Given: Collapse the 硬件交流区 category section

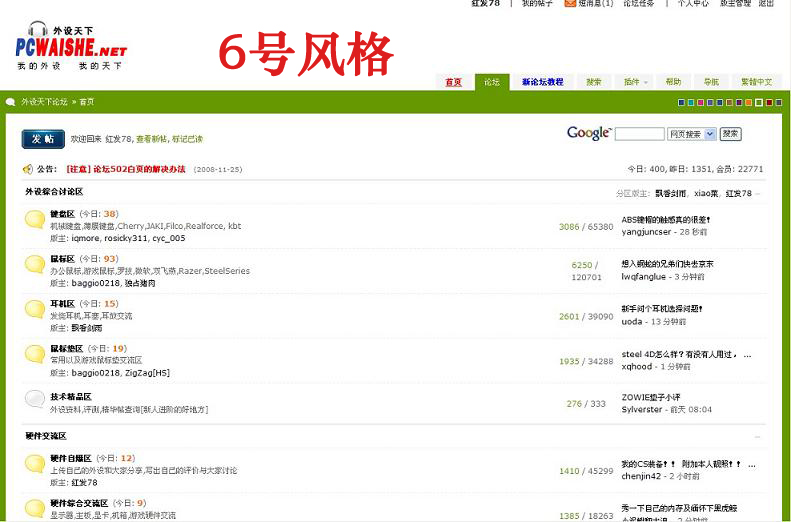Looking at the screenshot, I should point(757,437).
